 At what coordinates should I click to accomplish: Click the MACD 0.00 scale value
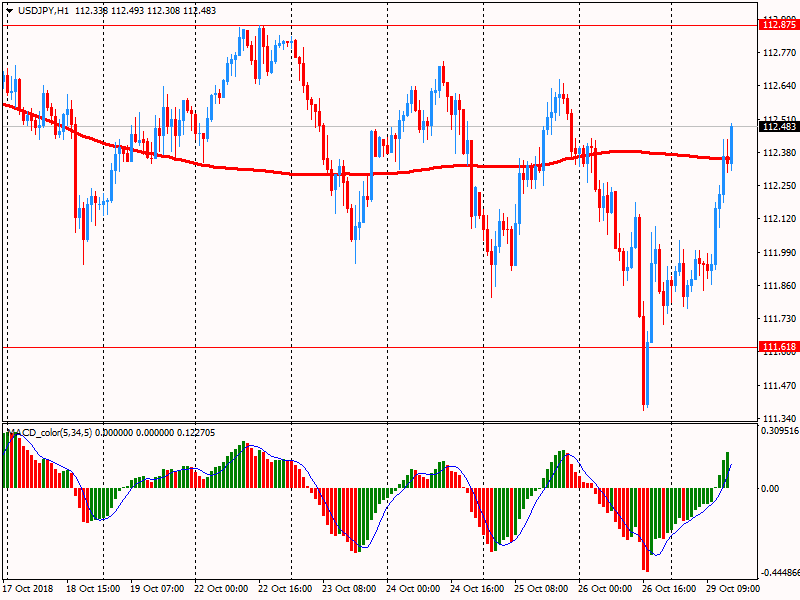click(x=770, y=489)
